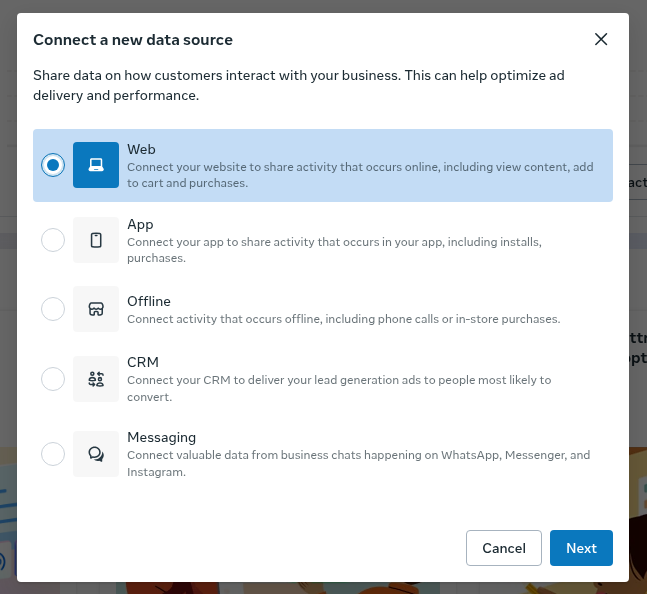Click the App phone icon
The width and height of the screenshot is (647, 594).
[96, 240]
